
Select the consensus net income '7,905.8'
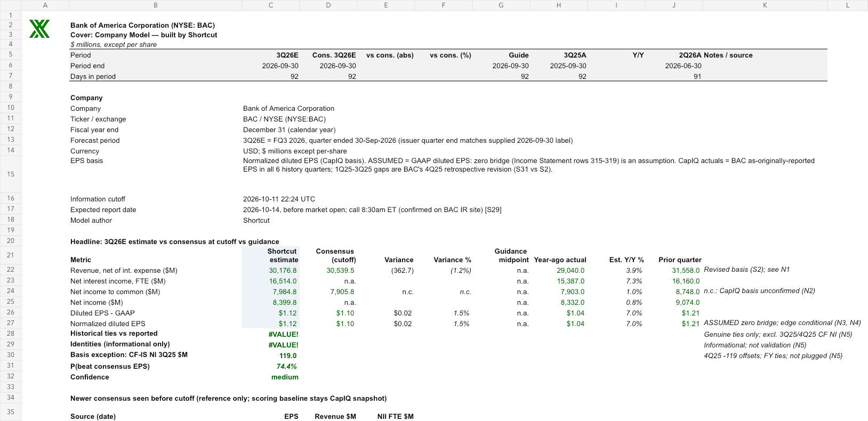342,292
